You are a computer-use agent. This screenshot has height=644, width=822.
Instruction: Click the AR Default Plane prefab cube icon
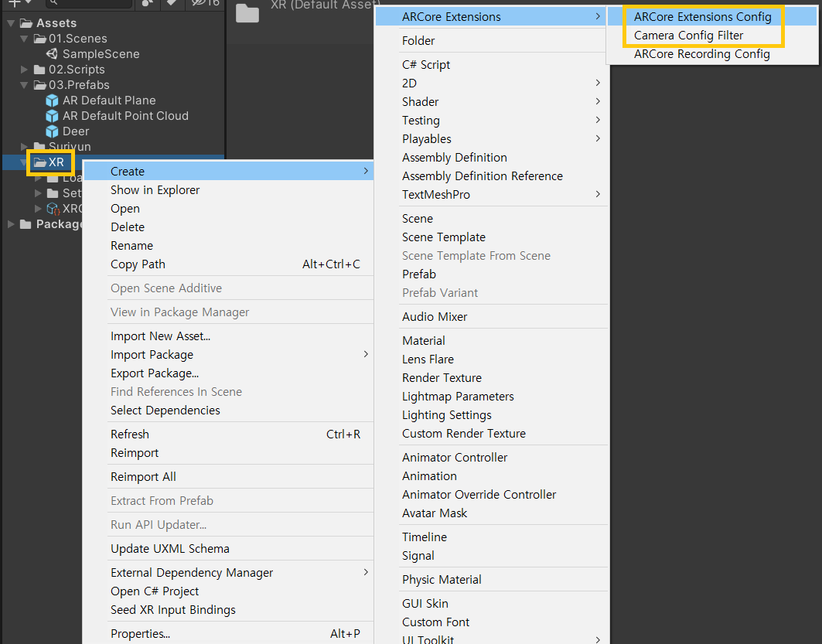(x=52, y=101)
